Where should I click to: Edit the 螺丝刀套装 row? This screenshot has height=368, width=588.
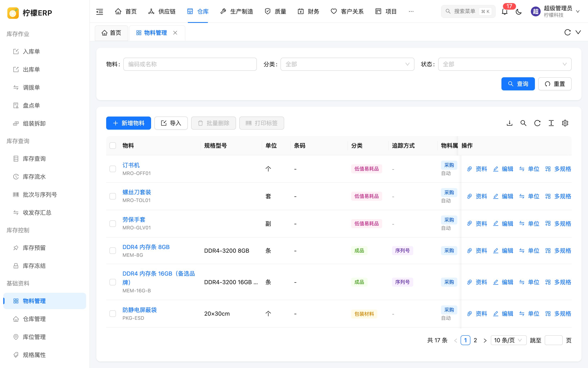pos(503,196)
